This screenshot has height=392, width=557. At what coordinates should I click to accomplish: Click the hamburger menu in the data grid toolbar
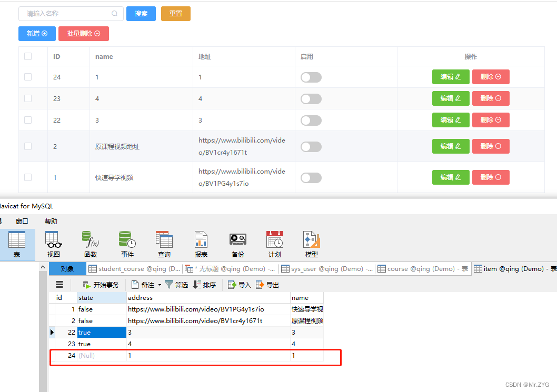click(59, 284)
